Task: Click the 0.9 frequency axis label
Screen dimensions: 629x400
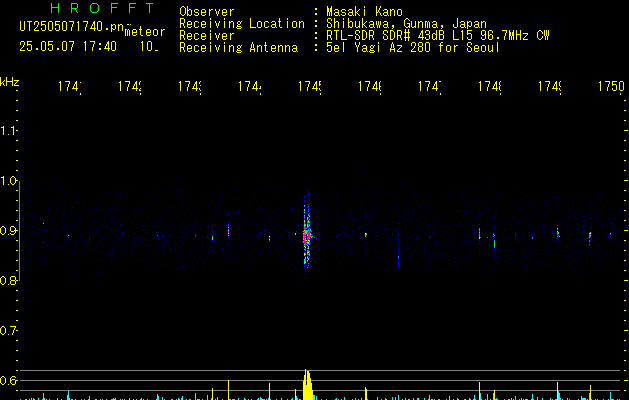Action: click(x=8, y=230)
